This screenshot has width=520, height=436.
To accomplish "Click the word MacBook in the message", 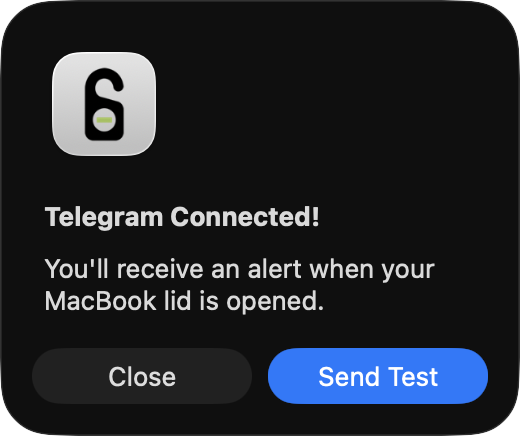I will coord(101,301).
